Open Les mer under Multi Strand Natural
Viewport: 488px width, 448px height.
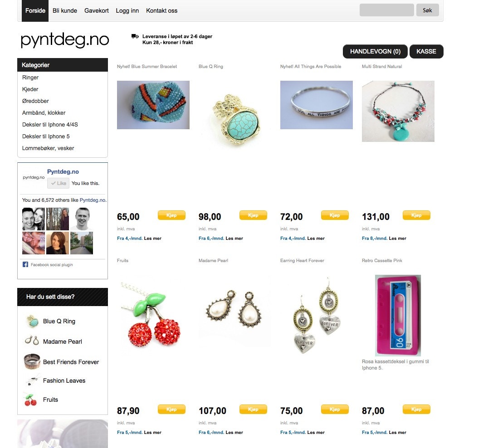point(397,239)
